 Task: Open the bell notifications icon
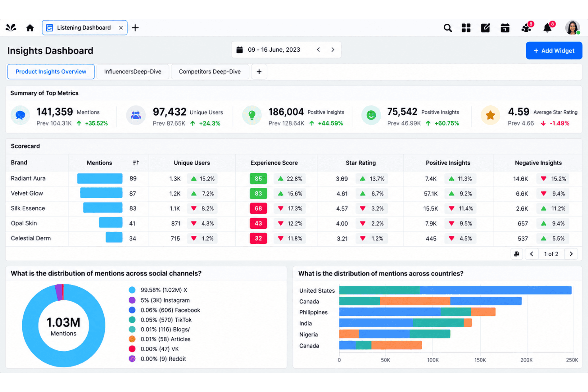click(x=548, y=27)
